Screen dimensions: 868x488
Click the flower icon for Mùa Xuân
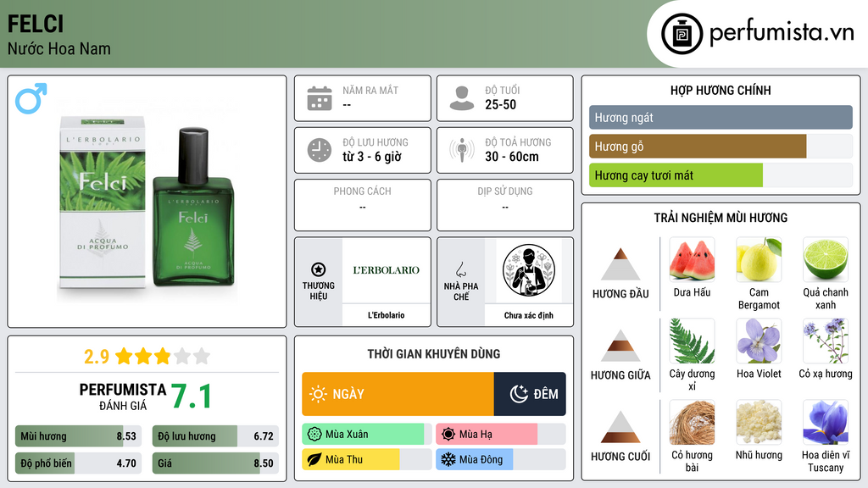tap(314, 435)
